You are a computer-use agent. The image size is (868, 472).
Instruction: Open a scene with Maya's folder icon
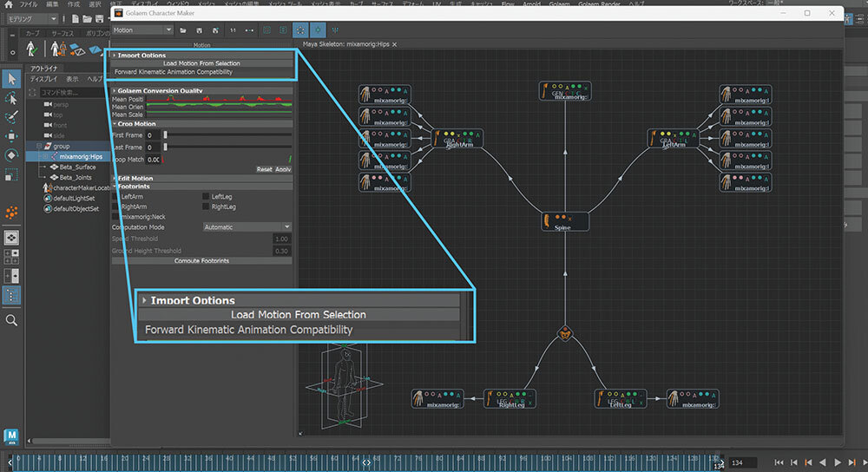87,19
